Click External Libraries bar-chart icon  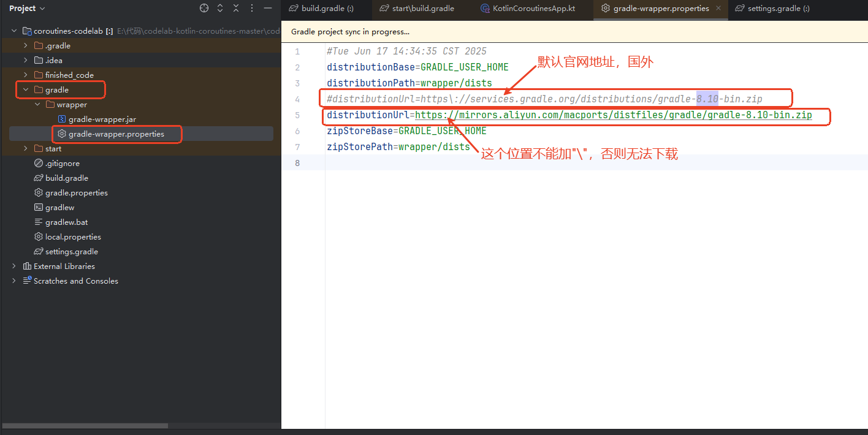pyautogui.click(x=27, y=266)
